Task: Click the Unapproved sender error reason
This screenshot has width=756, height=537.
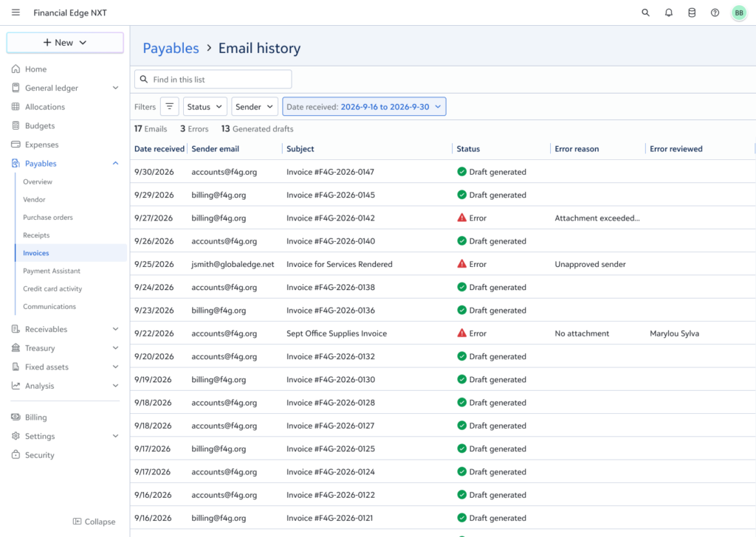Action: point(590,264)
